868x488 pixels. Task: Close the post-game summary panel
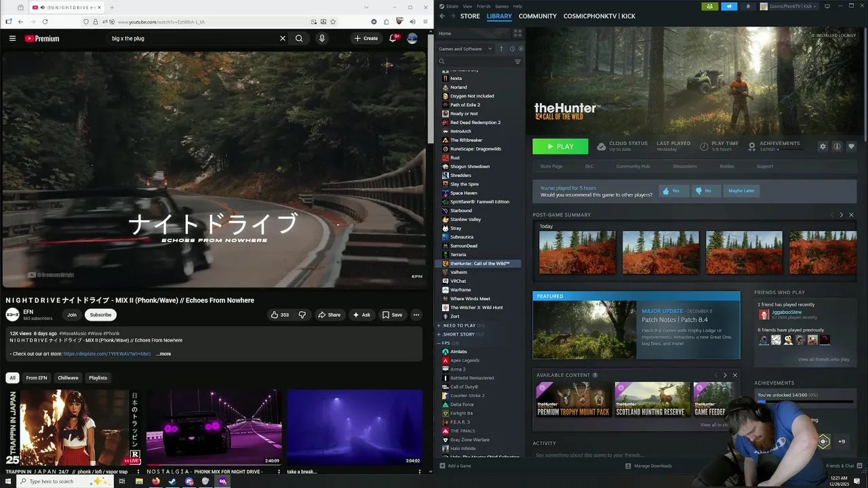[x=851, y=215]
